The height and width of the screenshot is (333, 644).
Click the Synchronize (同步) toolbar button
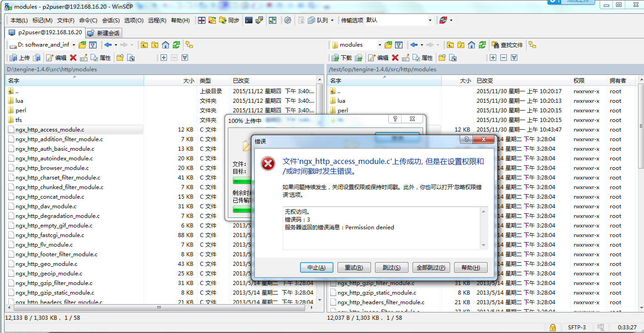[x=230, y=20]
